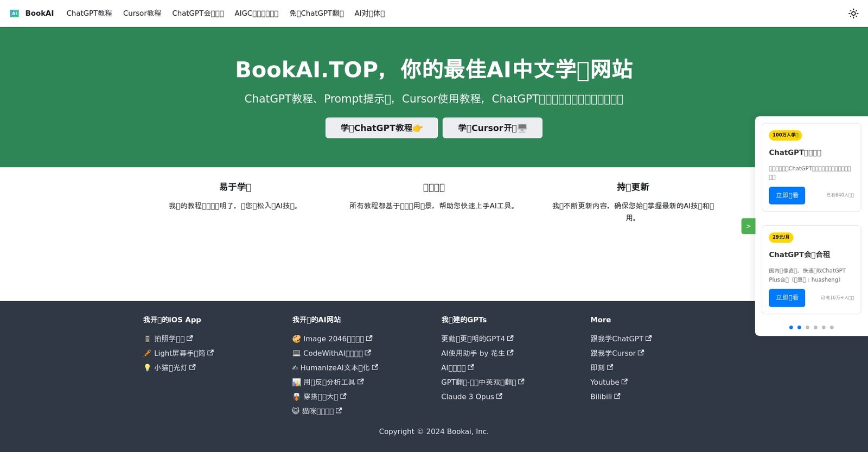Open the 免ChatGPT翻 nav item

tap(316, 13)
